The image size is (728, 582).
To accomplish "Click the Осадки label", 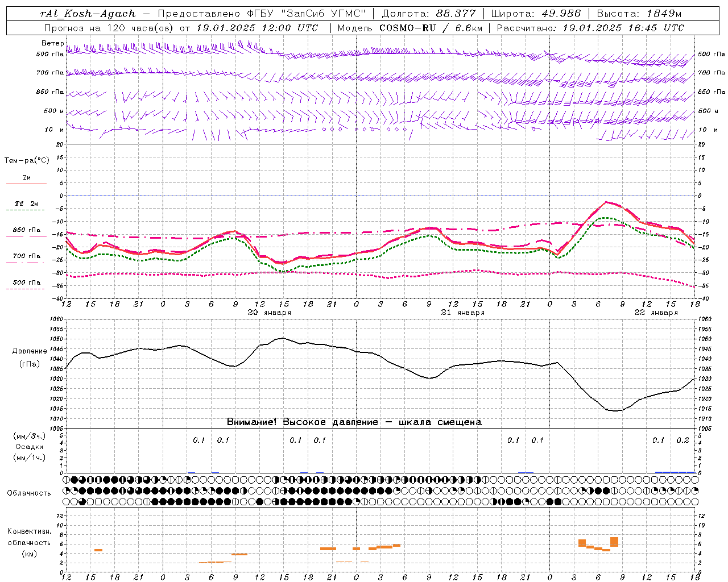I will tap(30, 447).
